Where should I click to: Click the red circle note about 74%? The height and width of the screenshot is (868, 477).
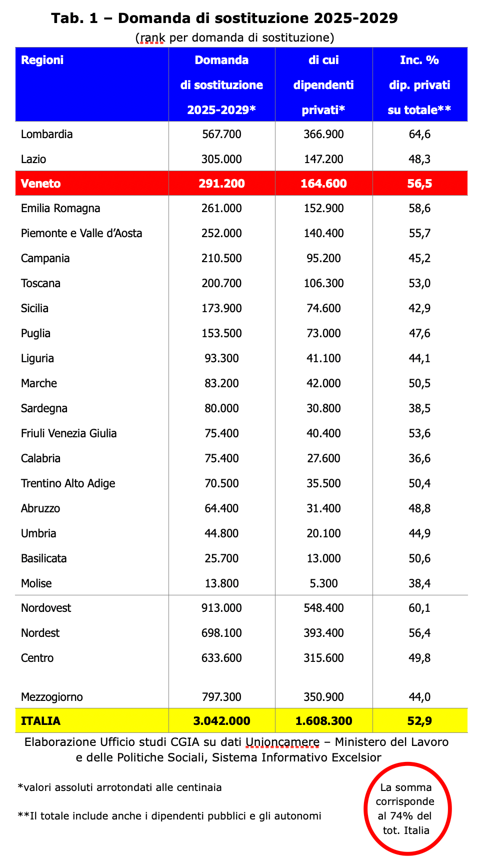[407, 809]
